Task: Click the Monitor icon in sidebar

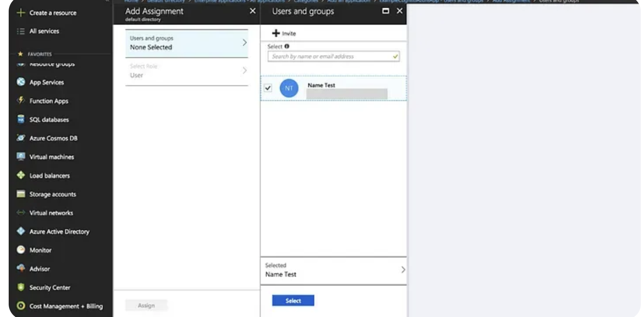Action: click(21, 250)
